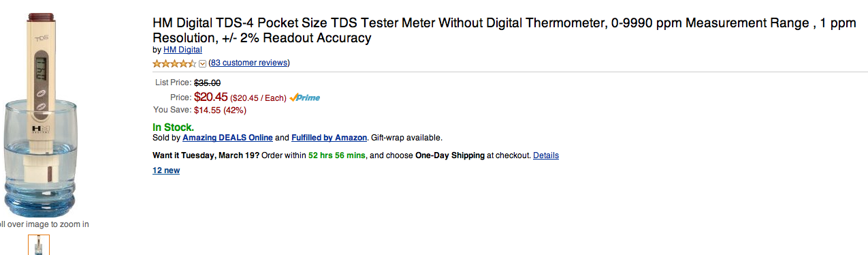Click the $20.45 price text
The image size is (868, 255).
211,97
